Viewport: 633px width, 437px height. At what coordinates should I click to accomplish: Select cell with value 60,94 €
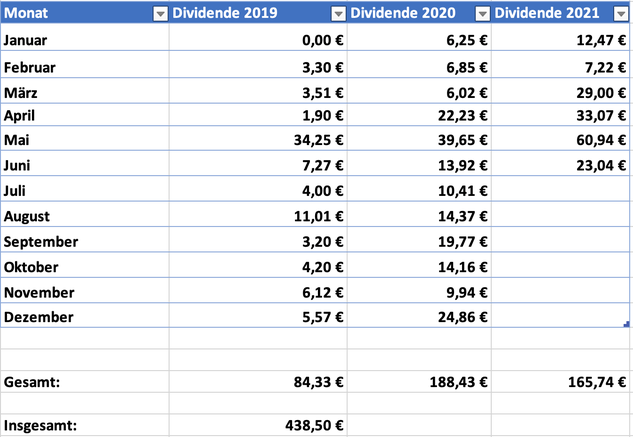(x=560, y=139)
